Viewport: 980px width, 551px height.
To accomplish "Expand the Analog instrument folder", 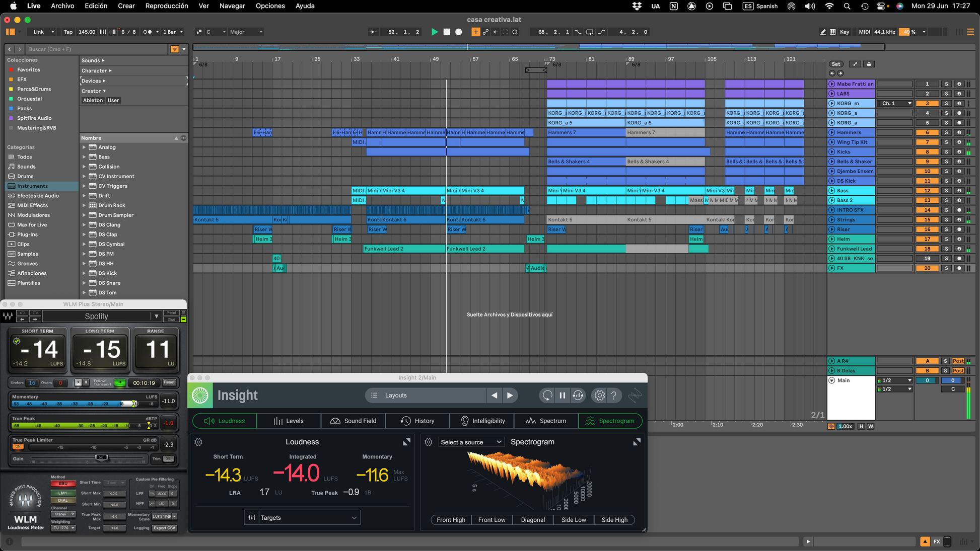I will tap(84, 147).
